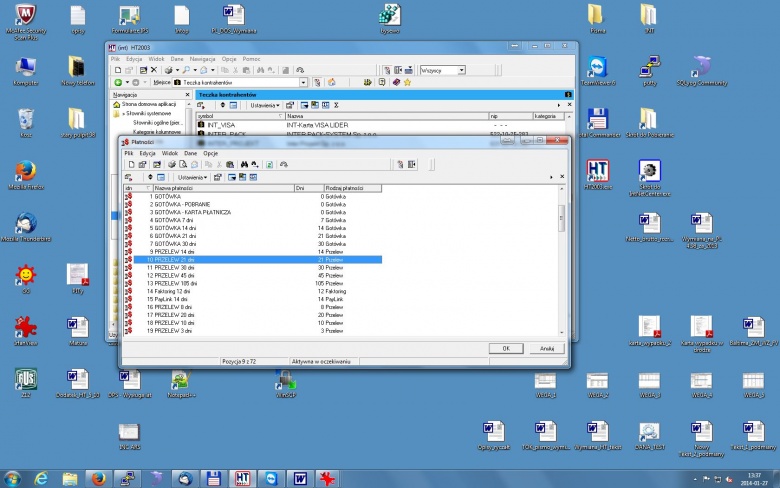The height and width of the screenshot is (488, 780).
Task: Click the Nazwa płatności column header
Action: coord(223,188)
